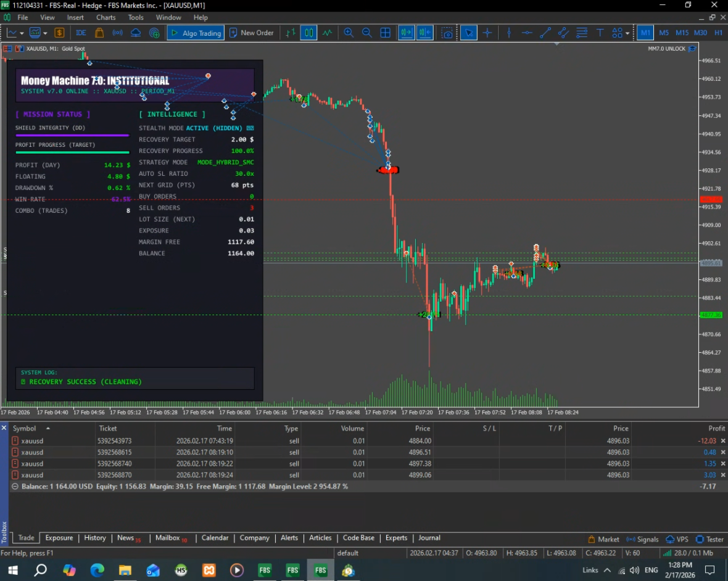The image size is (728, 581).
Task: Switch to the History tab
Action: pos(95,538)
